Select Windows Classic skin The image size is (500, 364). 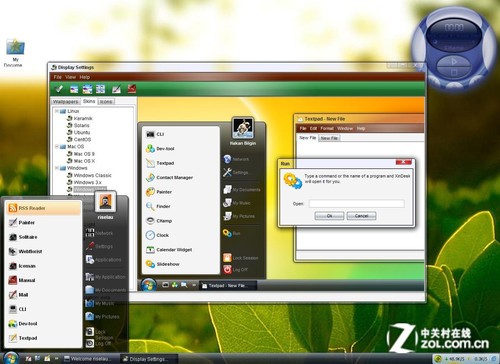click(x=92, y=175)
